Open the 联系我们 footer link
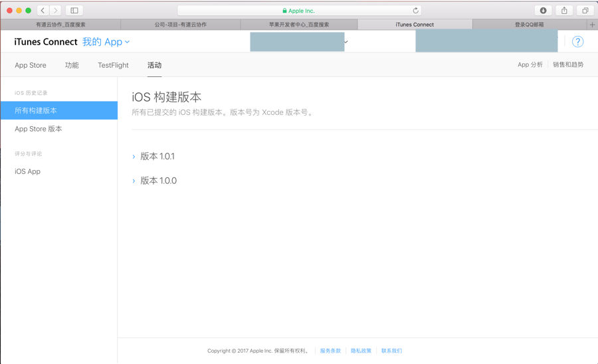Viewport: 598px width, 364px height. [391, 351]
